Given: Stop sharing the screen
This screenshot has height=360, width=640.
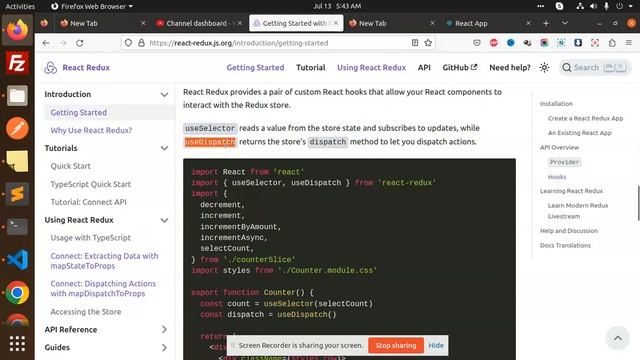Looking at the screenshot, I should 396,345.
